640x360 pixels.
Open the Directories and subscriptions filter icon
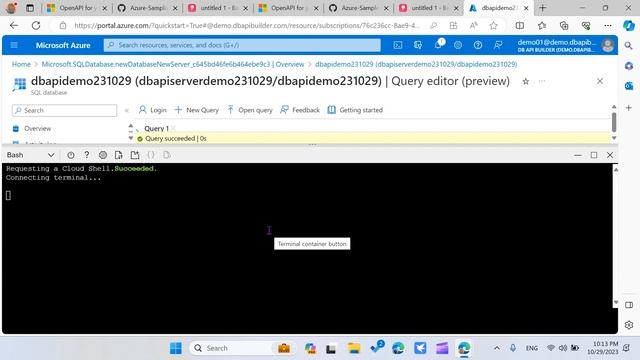pyautogui.click(x=418, y=45)
